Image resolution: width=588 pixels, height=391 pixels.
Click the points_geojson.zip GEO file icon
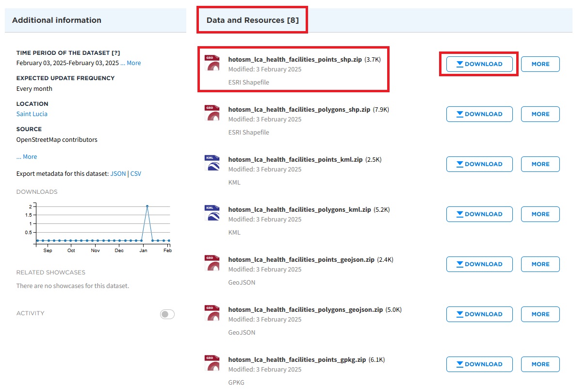(212, 263)
